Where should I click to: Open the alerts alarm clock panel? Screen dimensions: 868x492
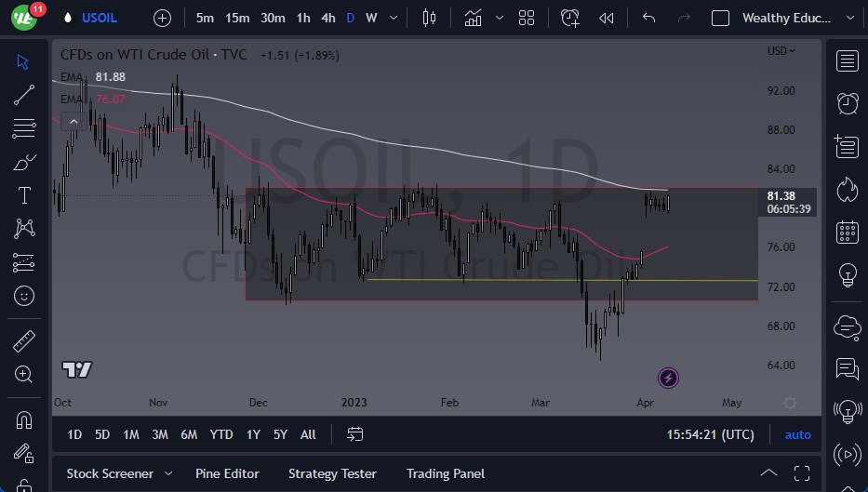click(x=847, y=103)
